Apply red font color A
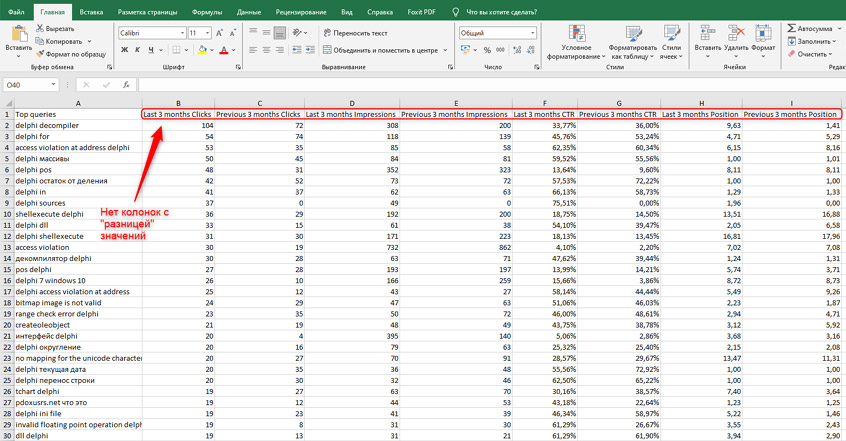This screenshot has height=441, width=846. tap(224, 50)
